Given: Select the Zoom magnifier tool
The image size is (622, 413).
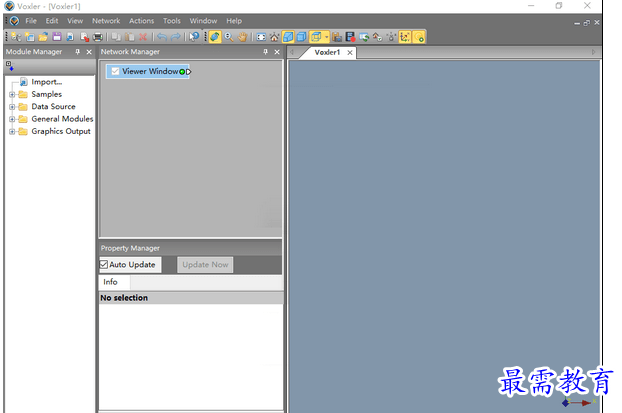Looking at the screenshot, I should (228, 37).
